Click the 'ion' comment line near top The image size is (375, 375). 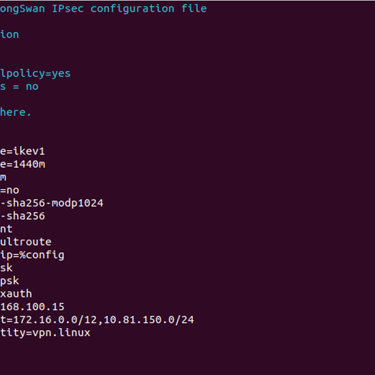[x=10, y=35]
